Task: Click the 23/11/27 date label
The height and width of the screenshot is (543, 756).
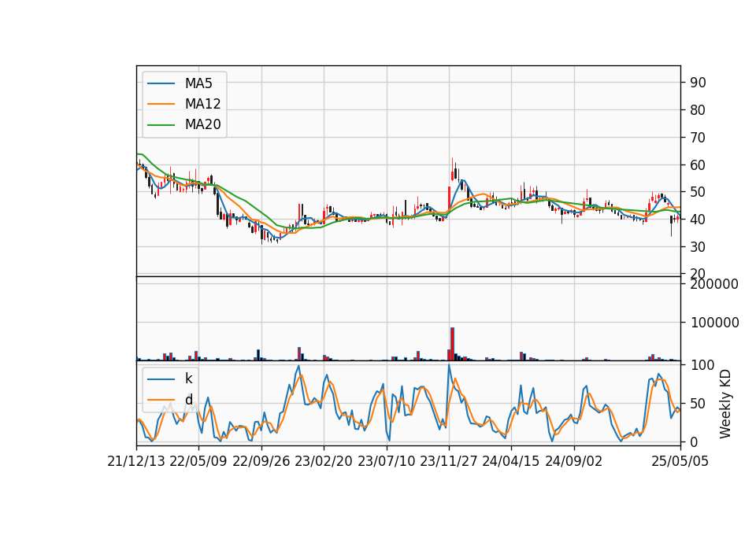Action: point(449,462)
